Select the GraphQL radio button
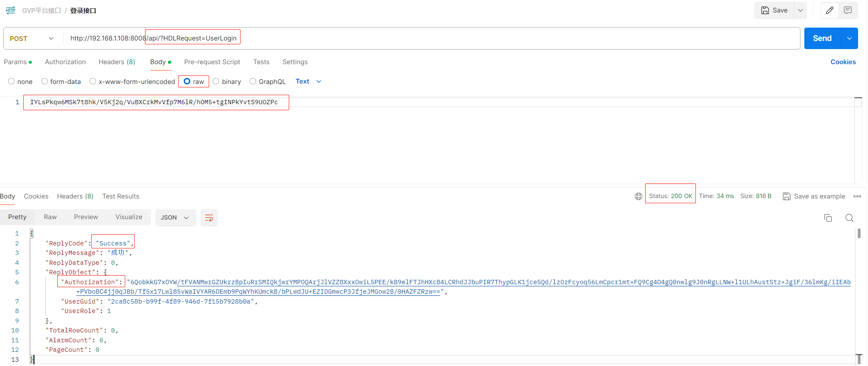This screenshot has height=366, width=868. [x=253, y=81]
